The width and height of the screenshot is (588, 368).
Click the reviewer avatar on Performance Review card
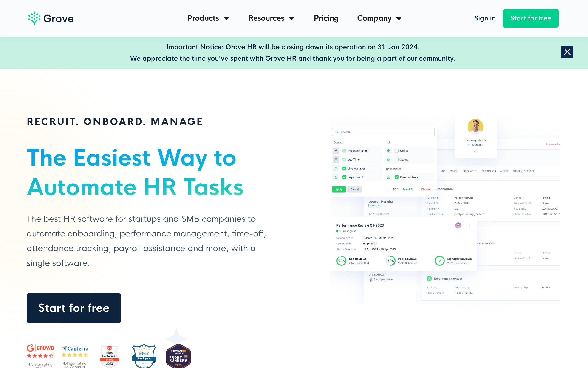(458, 225)
